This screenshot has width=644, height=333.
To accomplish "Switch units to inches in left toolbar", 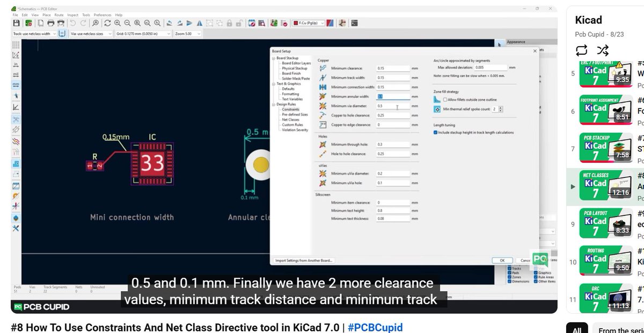I will (x=16, y=65).
